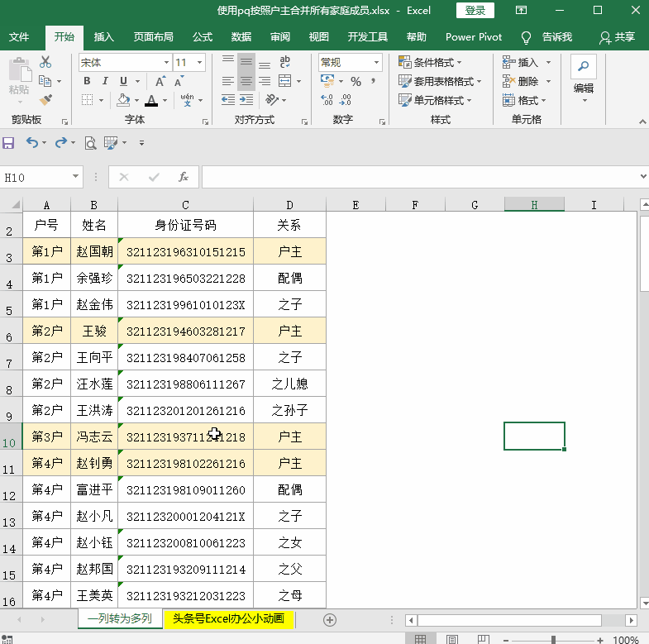Open Format cells menu
Screen dimensions: 649x644
[524, 100]
